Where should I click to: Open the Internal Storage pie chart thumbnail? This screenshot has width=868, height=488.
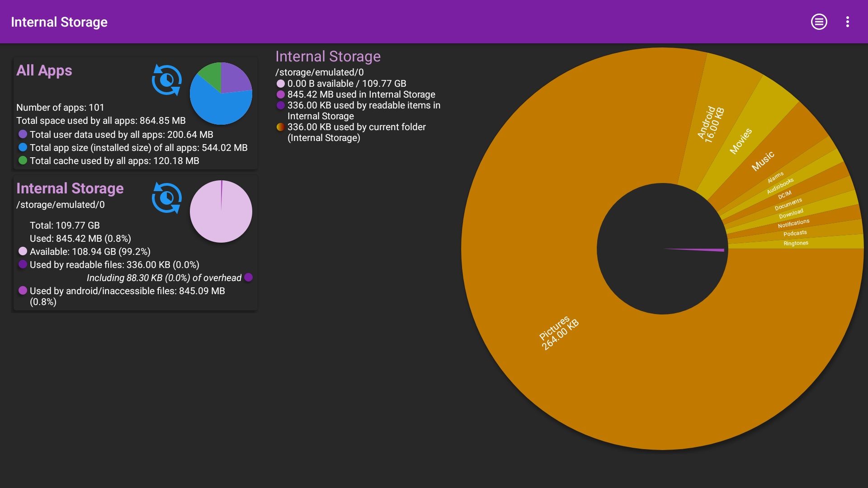[x=221, y=211]
